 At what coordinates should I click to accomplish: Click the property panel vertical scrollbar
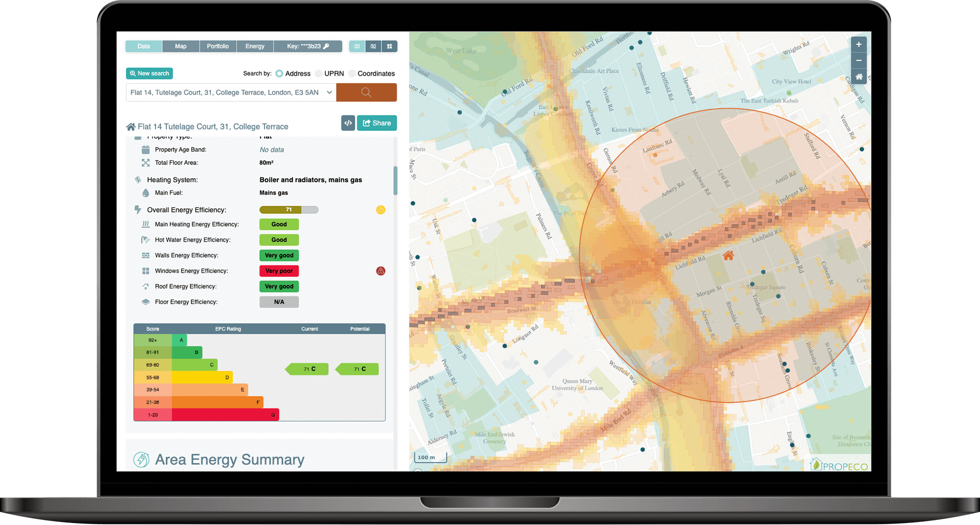(x=395, y=181)
